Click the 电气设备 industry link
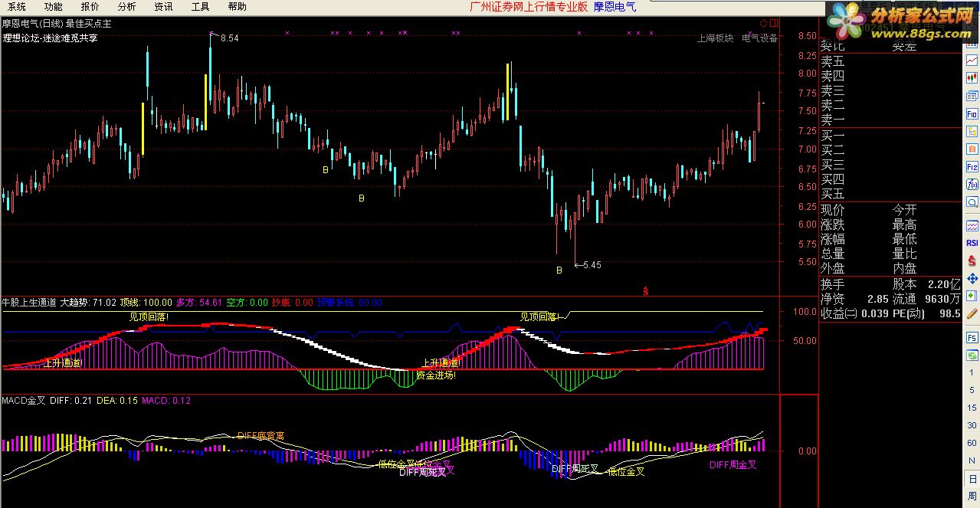The image size is (980, 508). point(759,38)
